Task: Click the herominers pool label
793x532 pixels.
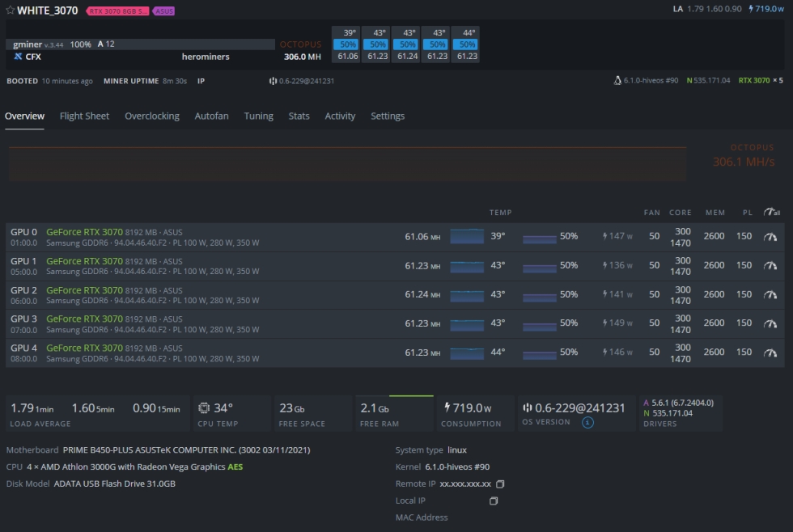Action: click(206, 57)
